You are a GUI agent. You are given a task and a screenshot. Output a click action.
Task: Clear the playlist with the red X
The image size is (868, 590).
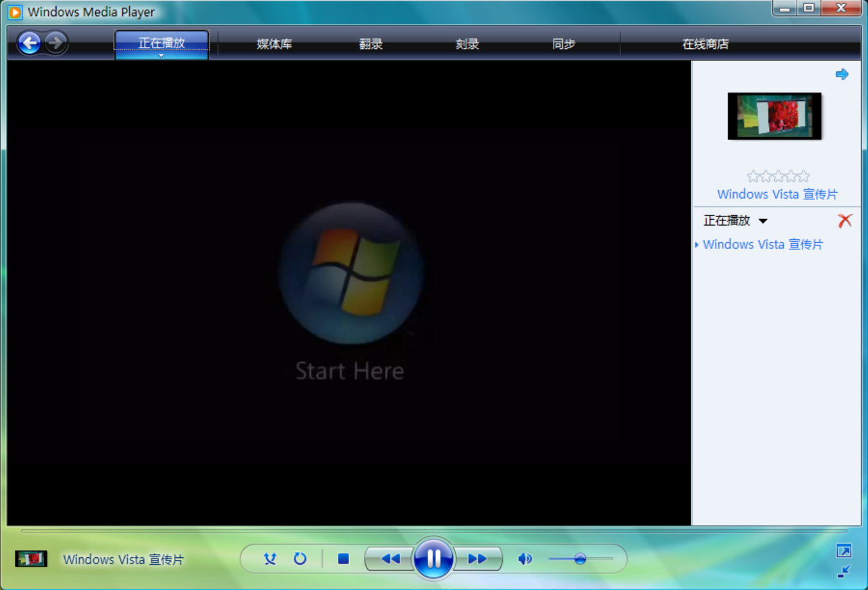click(x=845, y=221)
